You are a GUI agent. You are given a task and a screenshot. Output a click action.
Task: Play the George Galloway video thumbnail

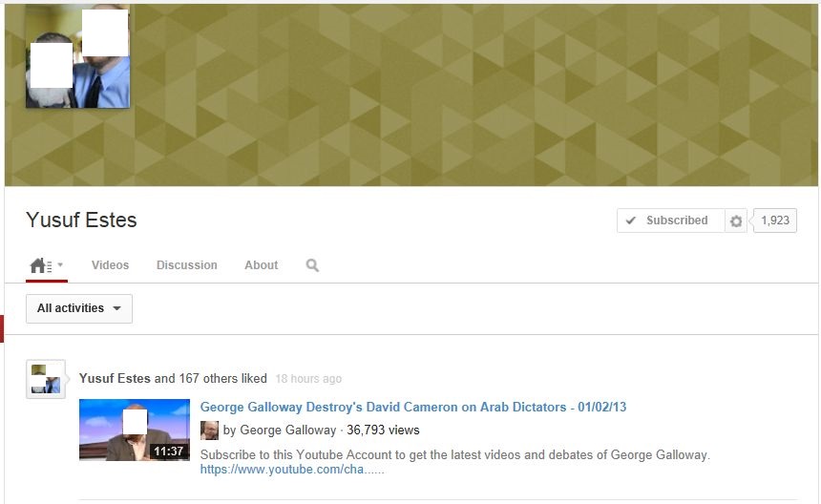tap(134, 430)
